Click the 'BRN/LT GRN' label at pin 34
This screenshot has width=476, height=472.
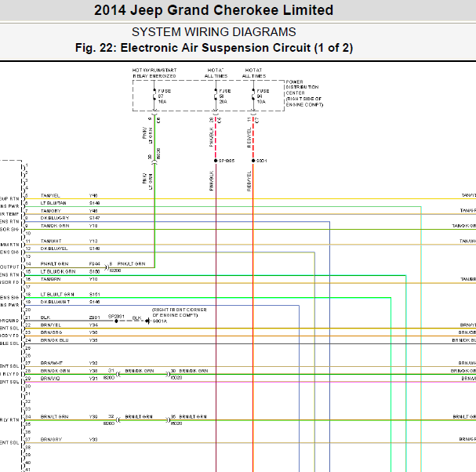(55, 417)
